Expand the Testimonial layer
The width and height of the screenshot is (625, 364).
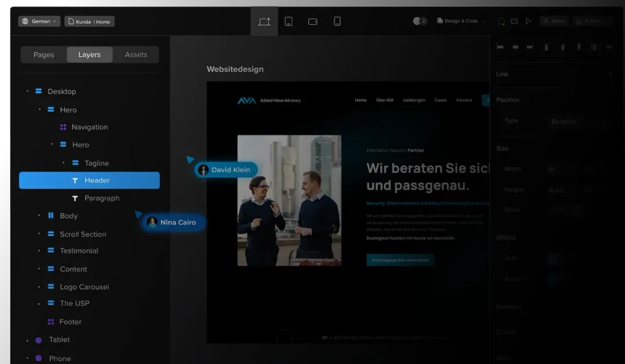coord(39,251)
